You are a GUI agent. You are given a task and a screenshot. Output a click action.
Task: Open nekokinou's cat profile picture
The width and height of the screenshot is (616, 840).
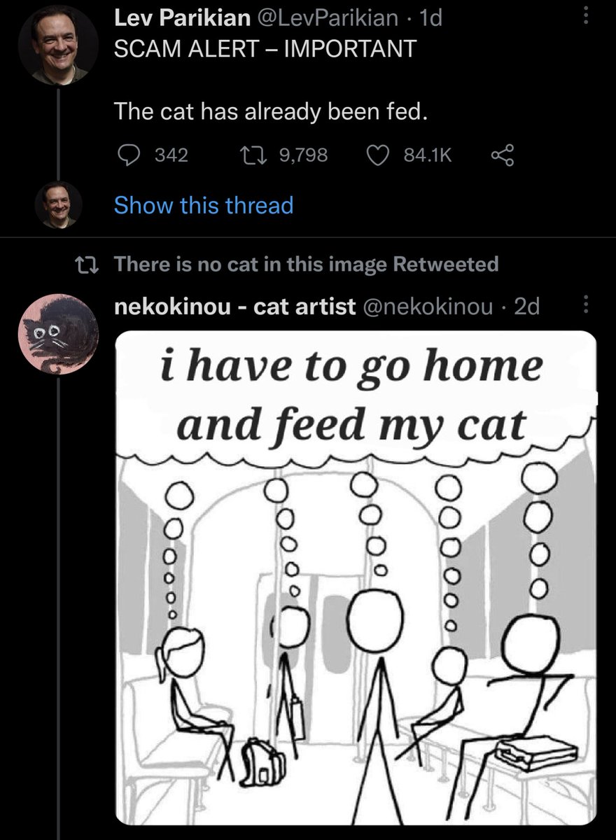pos(58,333)
